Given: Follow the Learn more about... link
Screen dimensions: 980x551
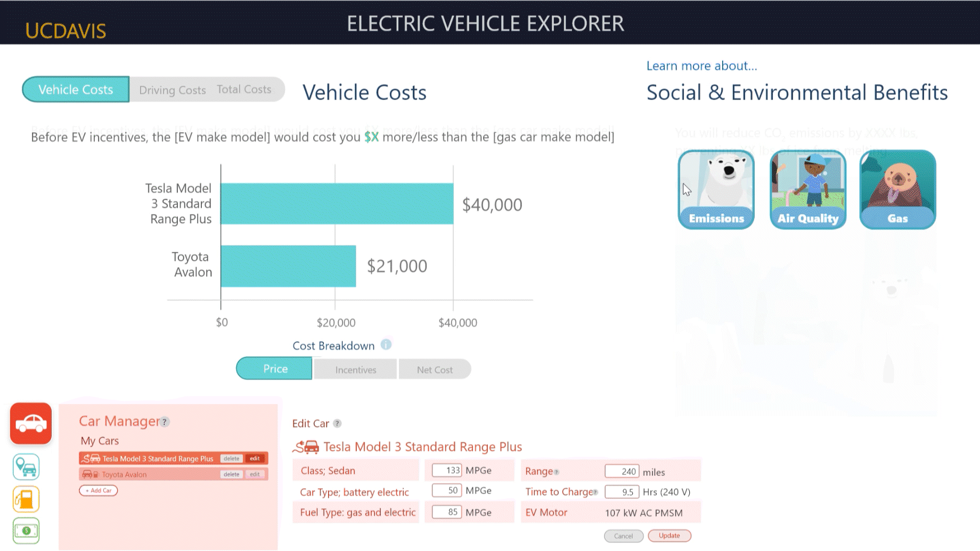Looking at the screenshot, I should (x=701, y=66).
